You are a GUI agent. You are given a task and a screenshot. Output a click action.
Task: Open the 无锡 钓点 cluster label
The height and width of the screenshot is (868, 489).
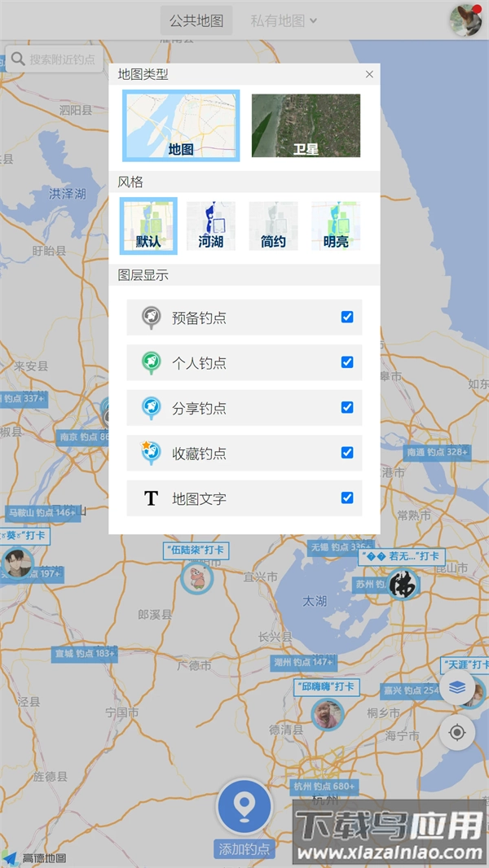point(340,547)
